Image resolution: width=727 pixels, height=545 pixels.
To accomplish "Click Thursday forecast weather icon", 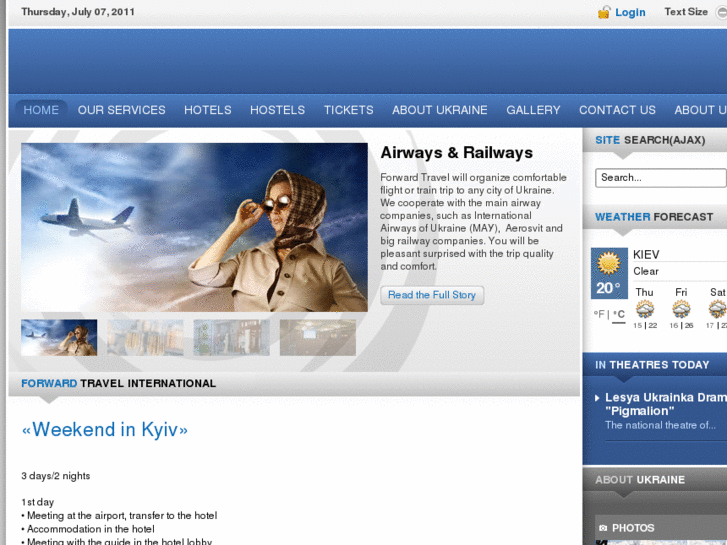I will pos(645,309).
